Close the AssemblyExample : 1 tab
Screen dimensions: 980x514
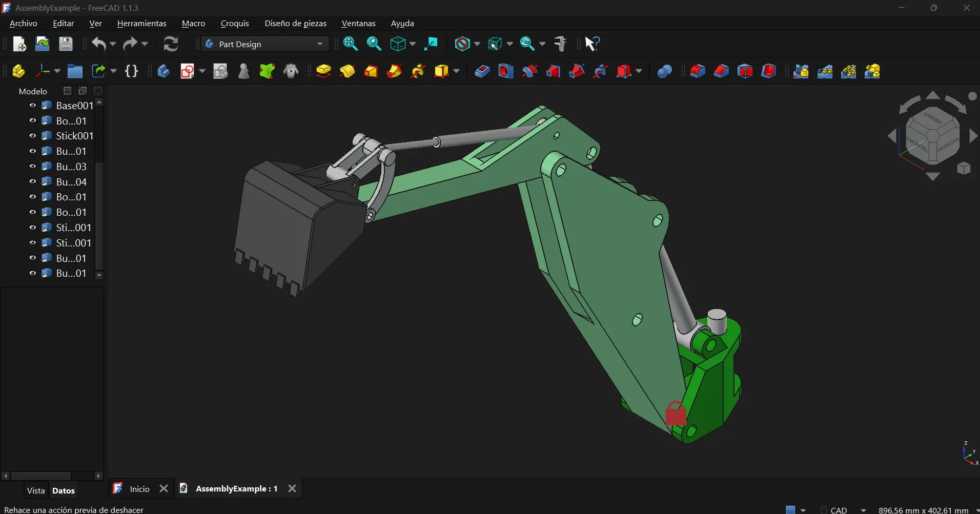[292, 488]
